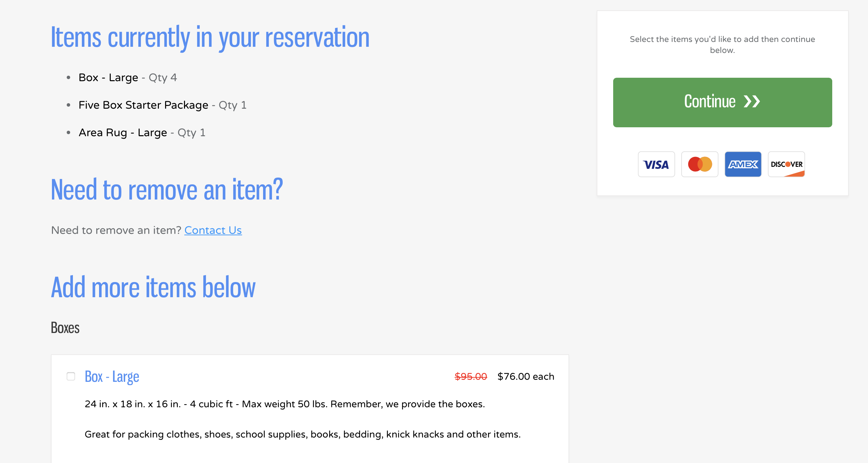Viewport: 868px width, 463px height.
Task: Open the Contact Us link
Action: point(213,230)
